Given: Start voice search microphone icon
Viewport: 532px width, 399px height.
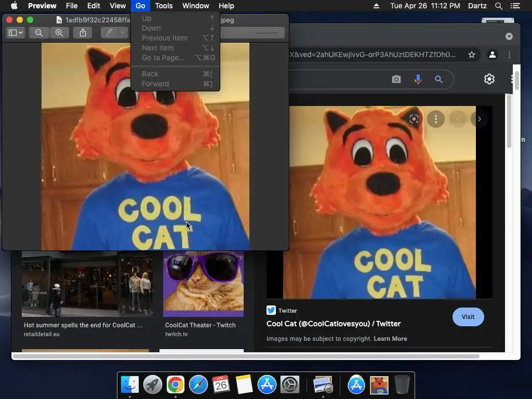Looking at the screenshot, I should (x=418, y=79).
